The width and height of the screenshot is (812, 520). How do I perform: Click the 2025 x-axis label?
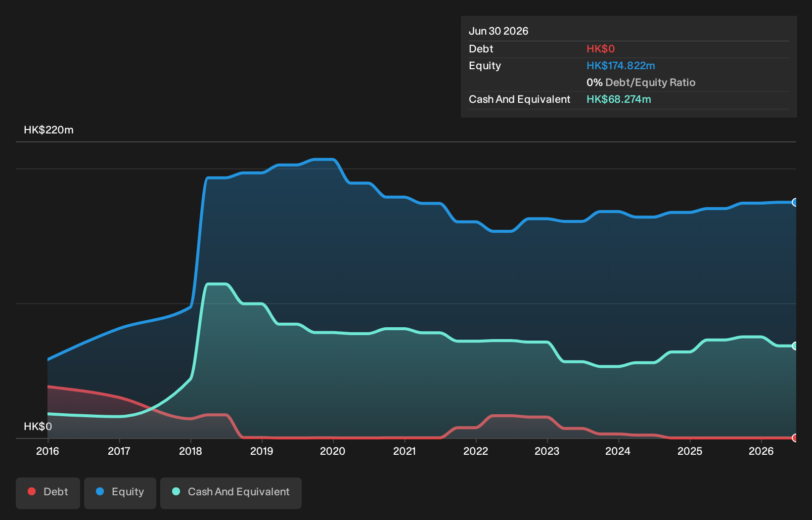click(690, 451)
